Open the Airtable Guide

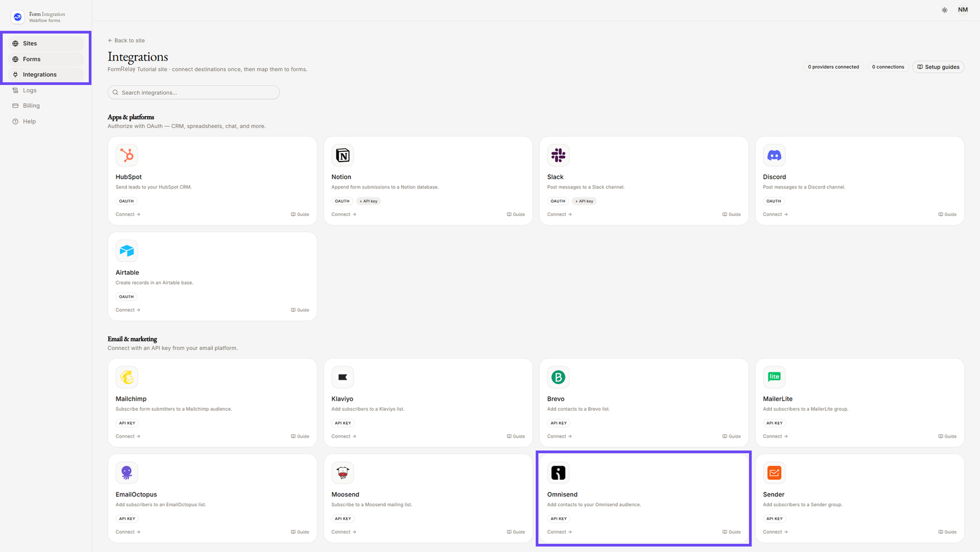300,310
